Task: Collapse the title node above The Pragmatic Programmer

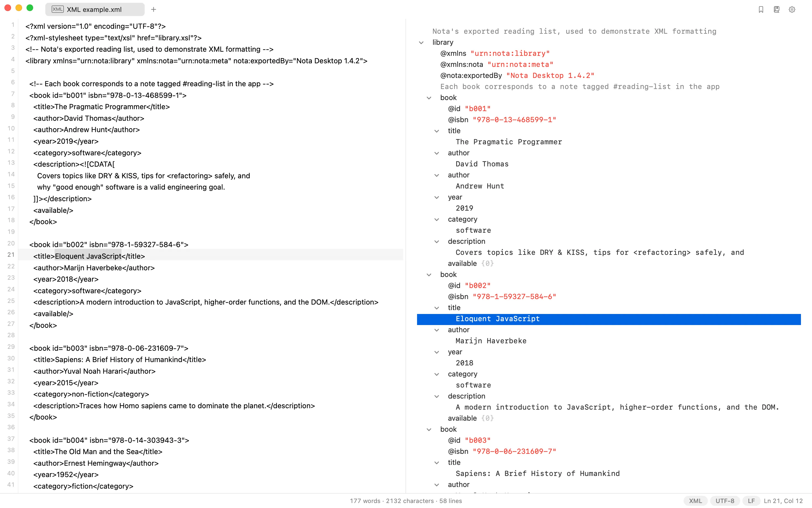Action: (x=437, y=131)
